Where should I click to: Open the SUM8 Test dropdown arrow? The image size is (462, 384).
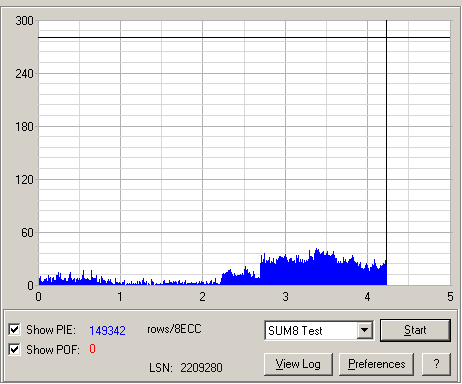[x=365, y=330]
